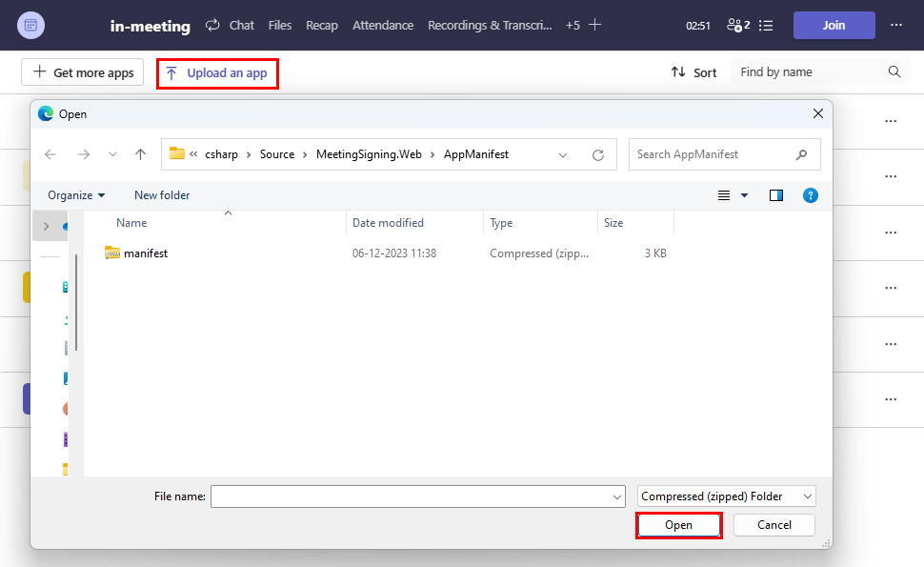Viewport: 924px width, 567px height.
Task: Select AppManifest breadcrumb segment
Action: pyautogui.click(x=476, y=154)
